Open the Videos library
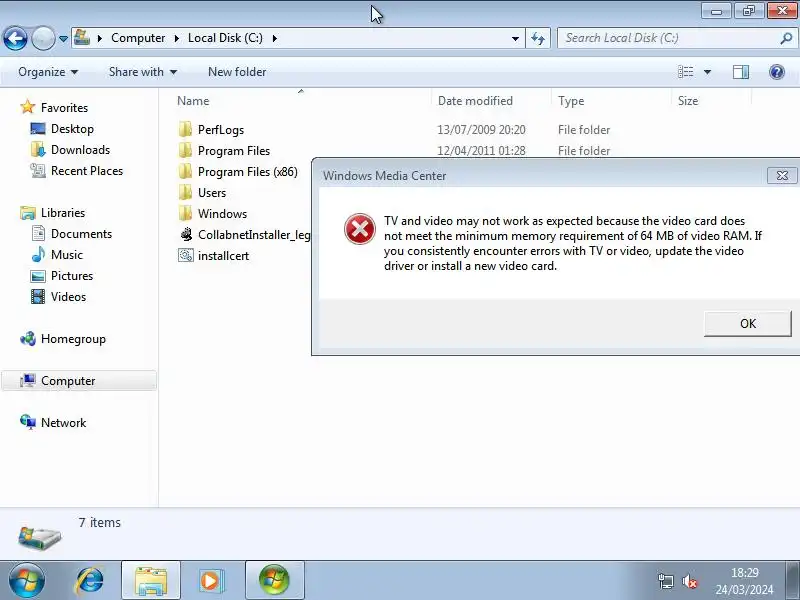Viewport: 800px width, 600px height. pos(68,296)
